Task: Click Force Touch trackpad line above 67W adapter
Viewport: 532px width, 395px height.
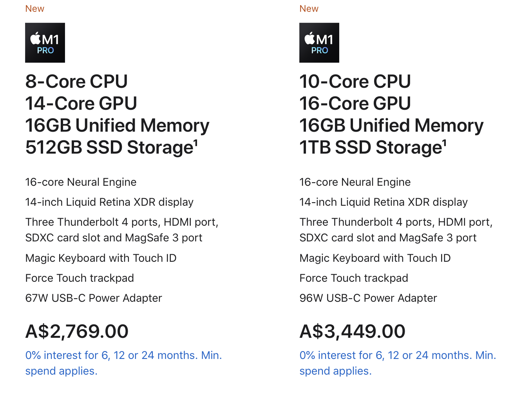Action: click(x=80, y=278)
